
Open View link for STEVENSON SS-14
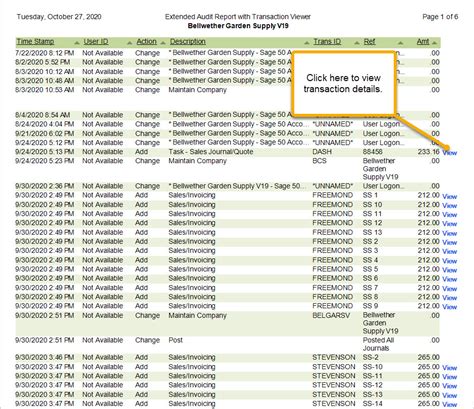pos(449,404)
